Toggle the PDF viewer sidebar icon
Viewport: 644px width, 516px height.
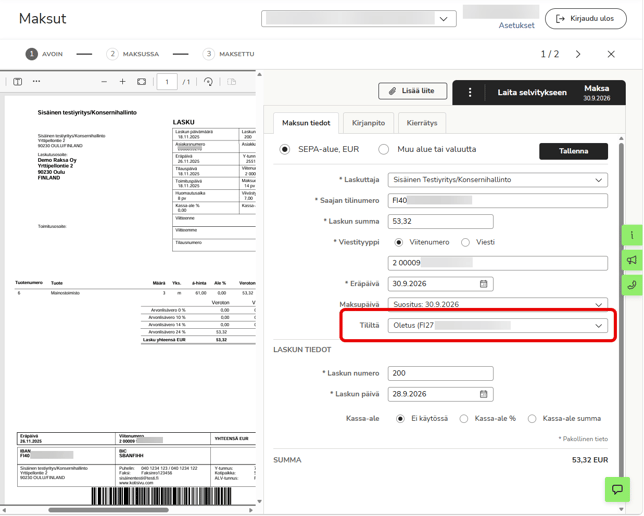pyautogui.click(x=18, y=82)
